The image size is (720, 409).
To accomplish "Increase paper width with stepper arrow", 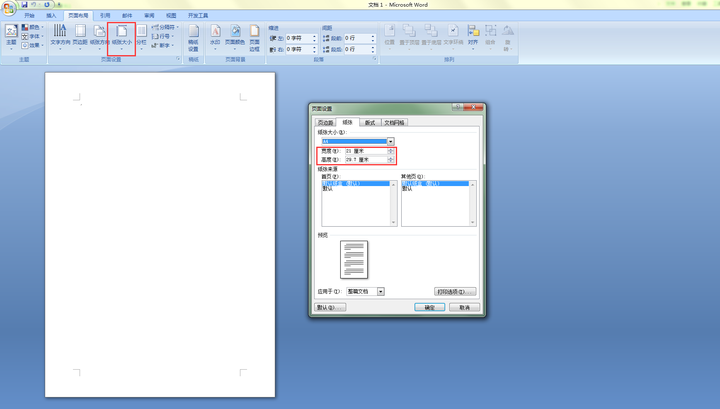I will [x=391, y=150].
